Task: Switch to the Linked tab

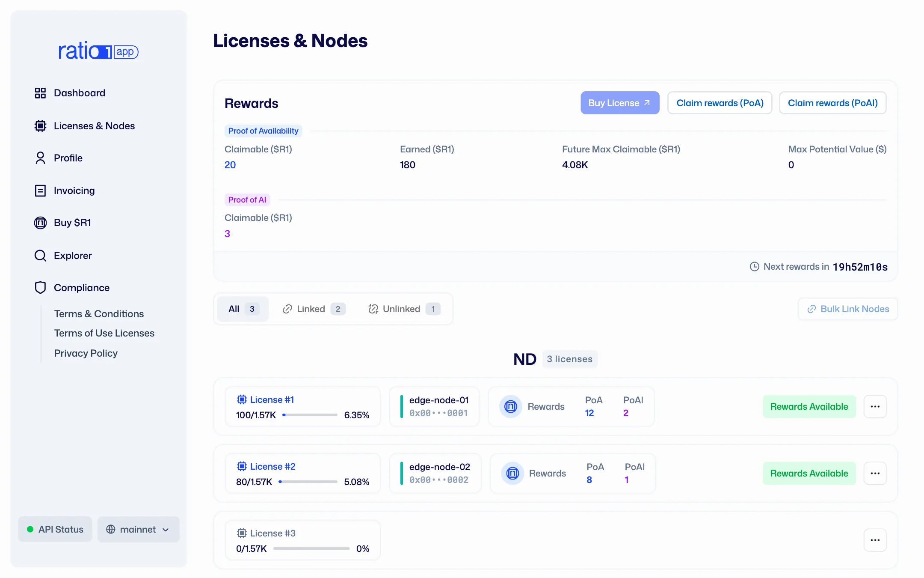Action: tap(314, 309)
